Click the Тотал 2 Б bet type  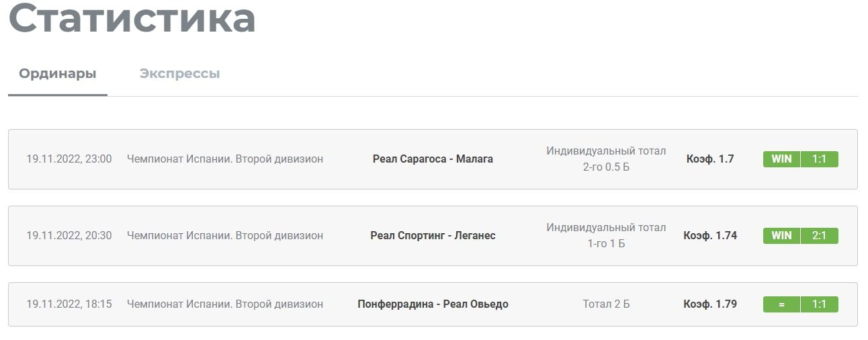coord(606,304)
